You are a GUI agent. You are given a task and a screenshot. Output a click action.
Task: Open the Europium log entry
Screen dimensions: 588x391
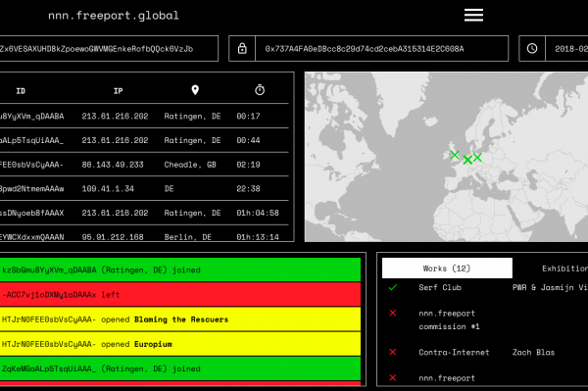coord(180,344)
